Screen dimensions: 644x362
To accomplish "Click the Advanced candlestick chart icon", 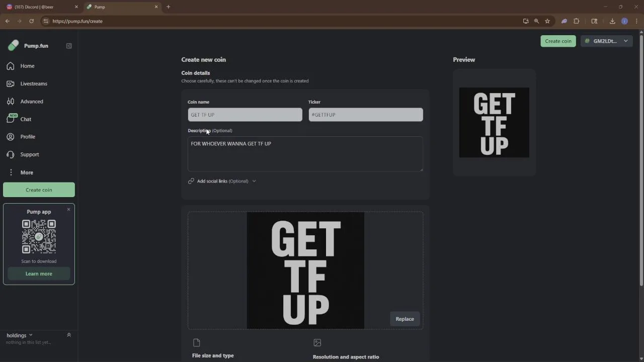I will tap(11, 102).
